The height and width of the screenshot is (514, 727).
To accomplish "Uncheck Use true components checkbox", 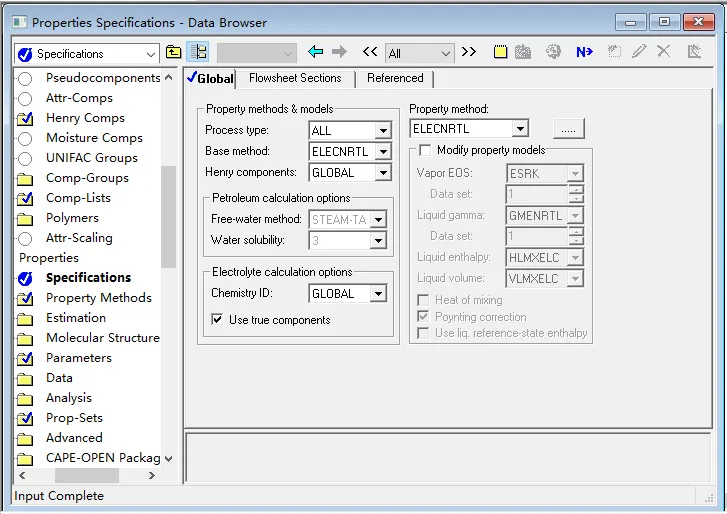I will [x=217, y=319].
